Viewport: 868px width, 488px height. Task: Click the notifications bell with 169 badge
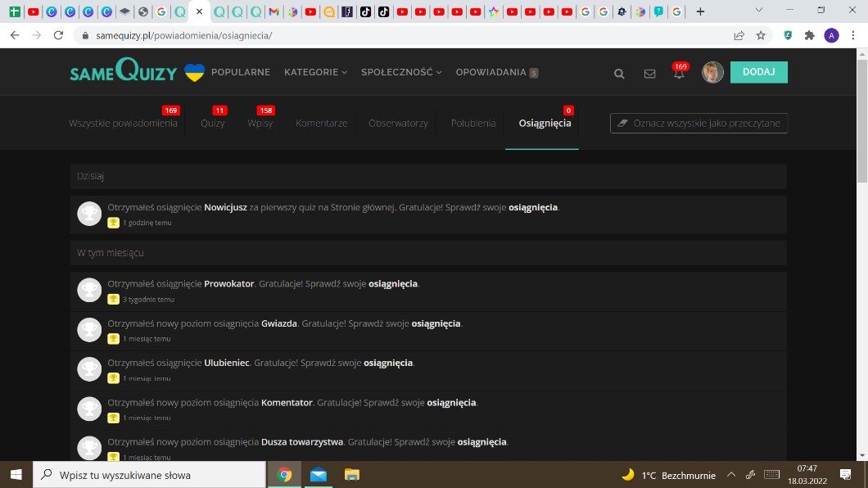click(678, 74)
